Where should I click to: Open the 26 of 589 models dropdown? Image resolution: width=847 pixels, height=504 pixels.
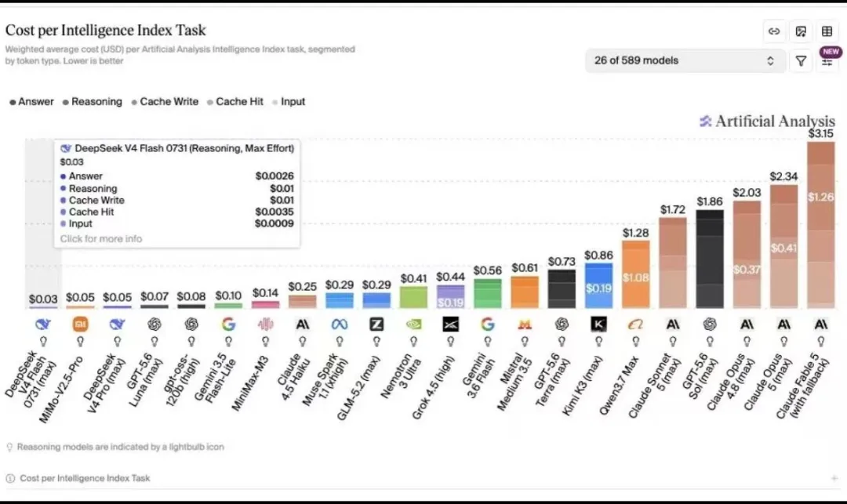[685, 60]
